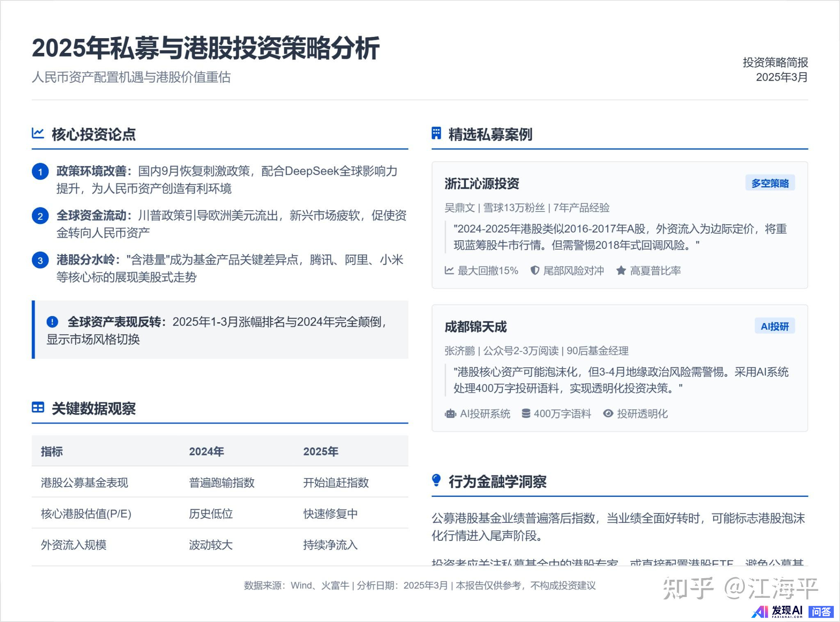Click the 问答 button at bottom right

click(x=821, y=612)
